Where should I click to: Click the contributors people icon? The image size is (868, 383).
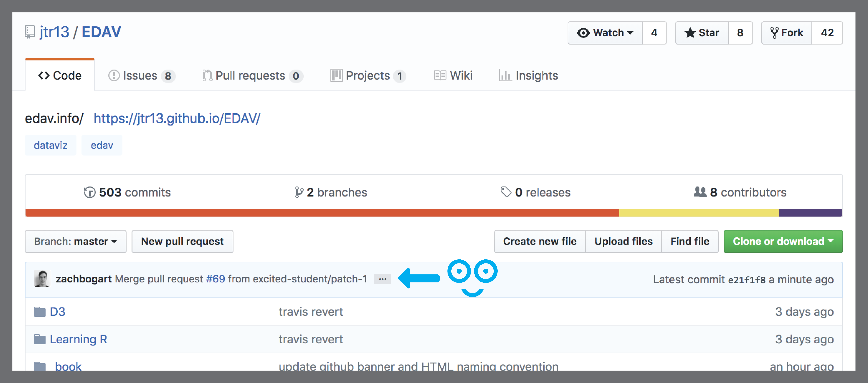point(700,192)
